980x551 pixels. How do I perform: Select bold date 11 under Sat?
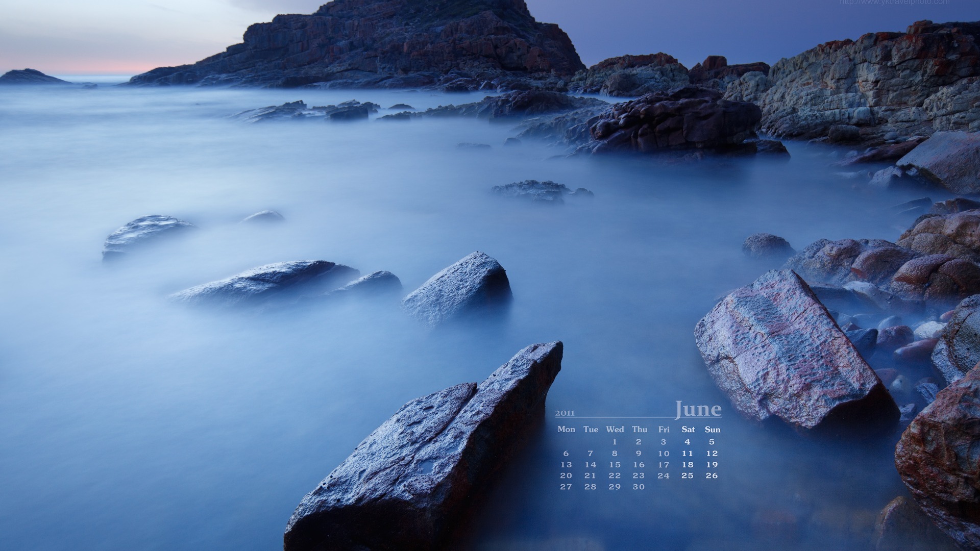(688, 454)
